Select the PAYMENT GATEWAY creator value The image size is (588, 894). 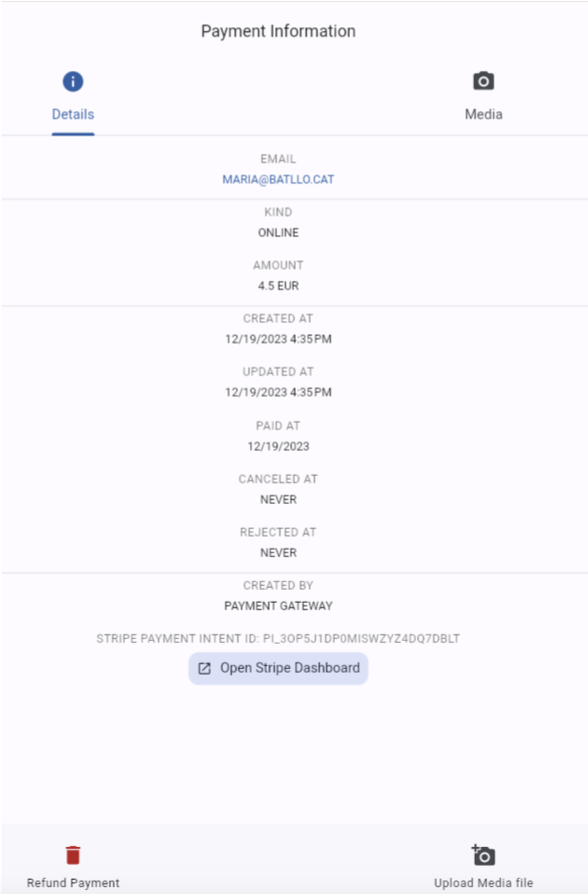pyautogui.click(x=278, y=606)
